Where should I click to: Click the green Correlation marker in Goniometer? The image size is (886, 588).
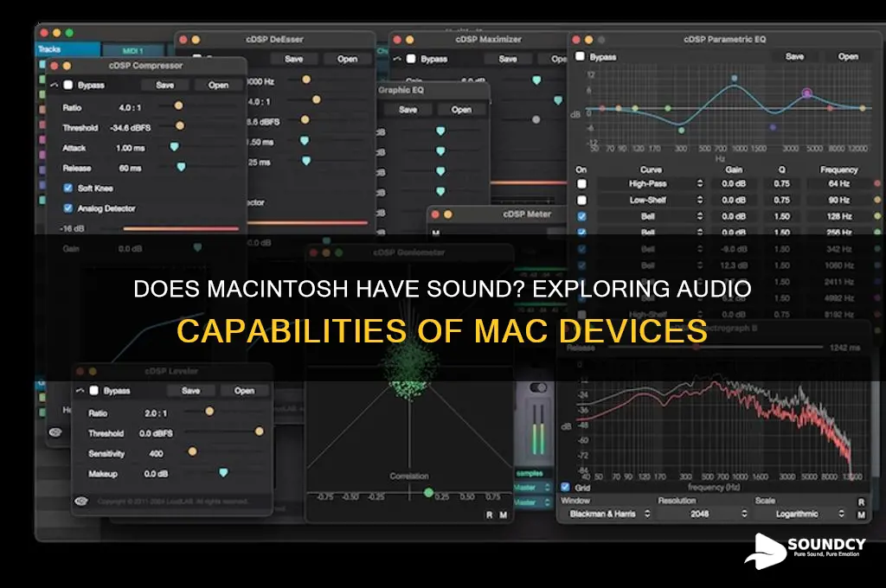[429, 493]
